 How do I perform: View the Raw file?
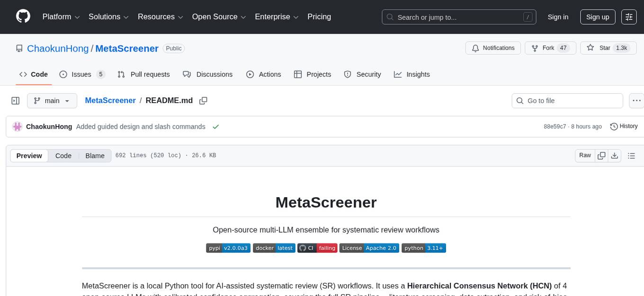584,155
